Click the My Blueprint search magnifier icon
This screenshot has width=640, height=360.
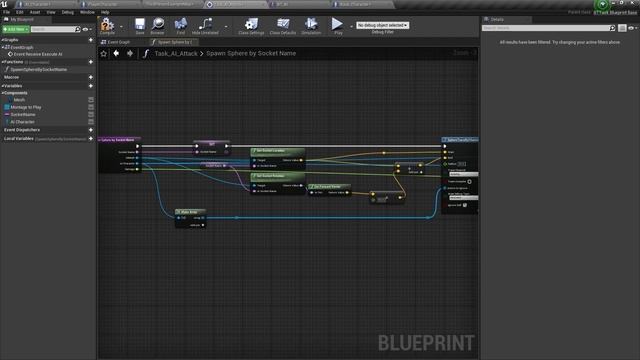[x=78, y=29]
